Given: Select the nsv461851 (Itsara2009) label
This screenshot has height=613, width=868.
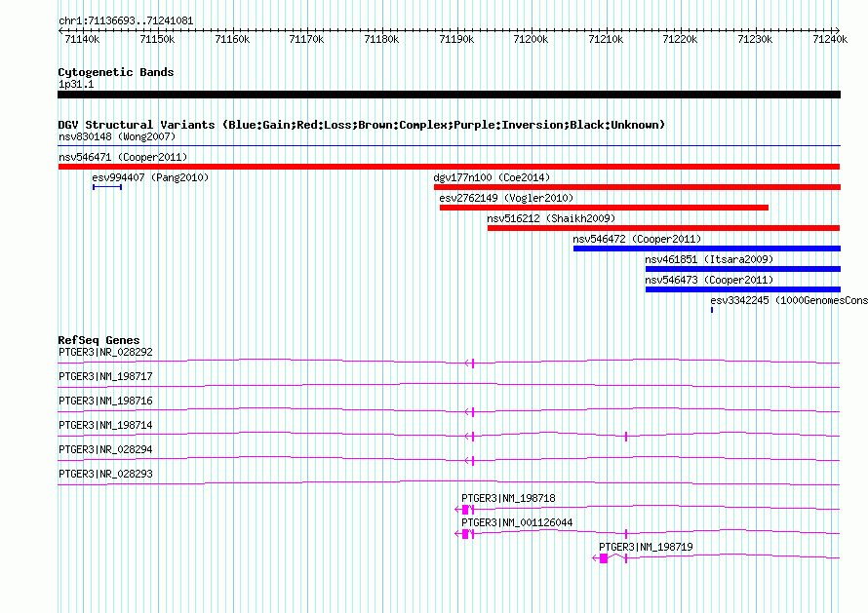Looking at the screenshot, I should [709, 259].
